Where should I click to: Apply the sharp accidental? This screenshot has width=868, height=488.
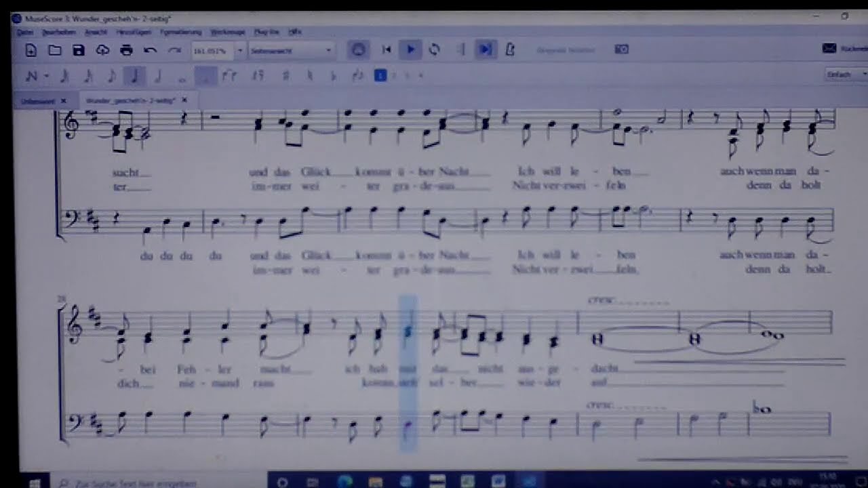[x=285, y=75]
